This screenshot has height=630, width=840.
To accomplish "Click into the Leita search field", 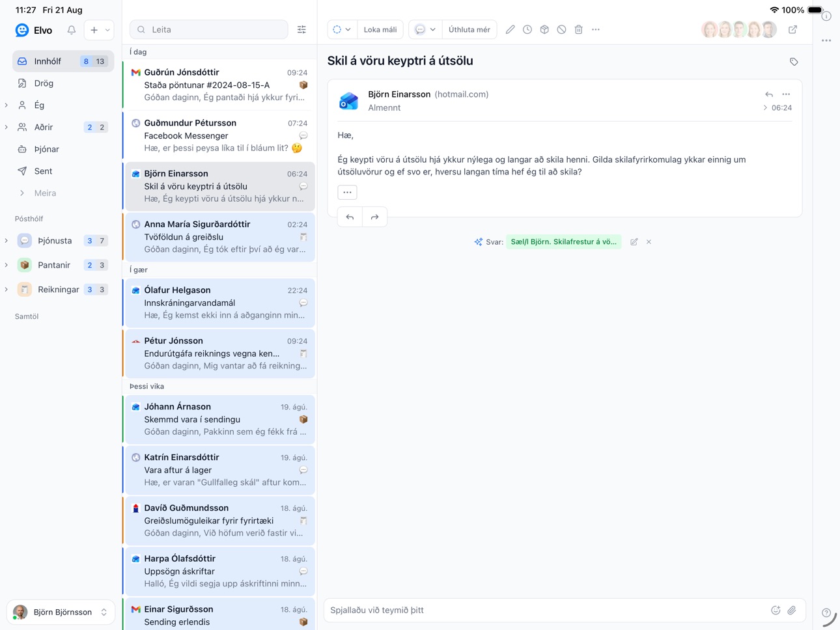I will [x=209, y=30].
